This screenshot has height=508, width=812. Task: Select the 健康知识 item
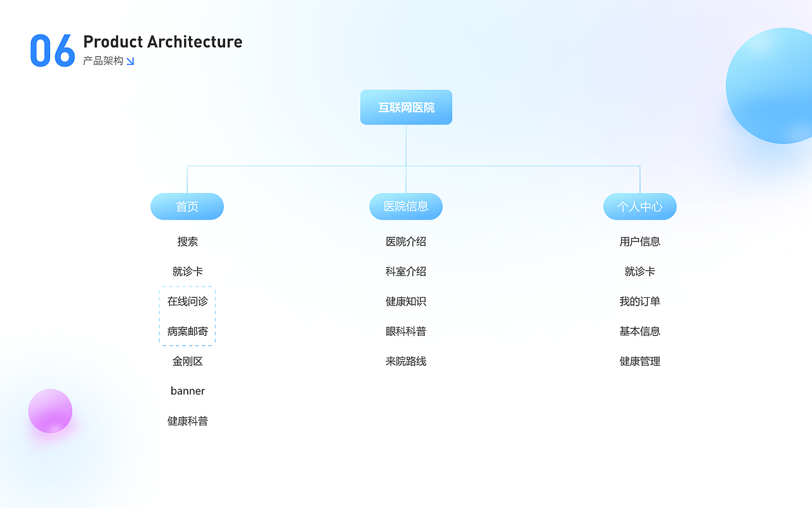coord(406,301)
